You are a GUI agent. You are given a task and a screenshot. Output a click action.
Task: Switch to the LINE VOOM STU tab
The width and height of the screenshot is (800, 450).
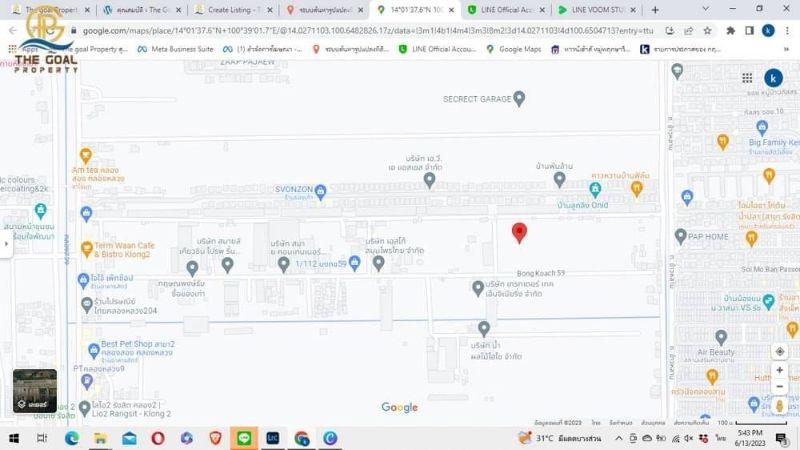(597, 10)
